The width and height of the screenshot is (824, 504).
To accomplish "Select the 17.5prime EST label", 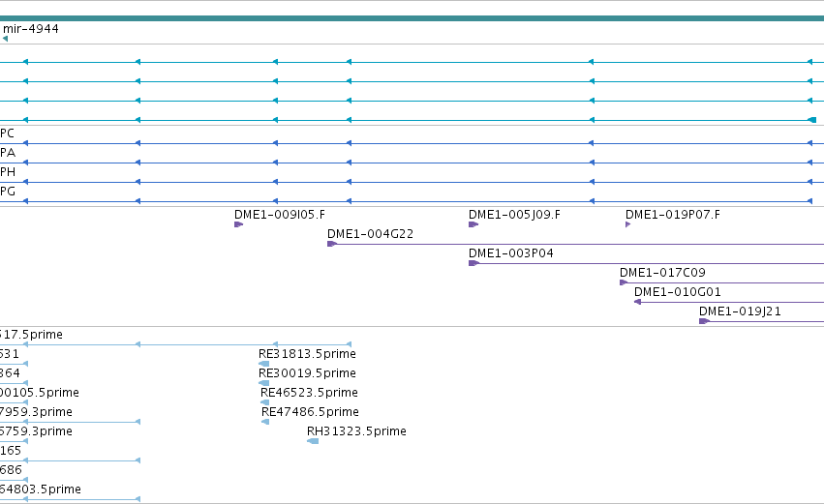I will click(x=31, y=335).
